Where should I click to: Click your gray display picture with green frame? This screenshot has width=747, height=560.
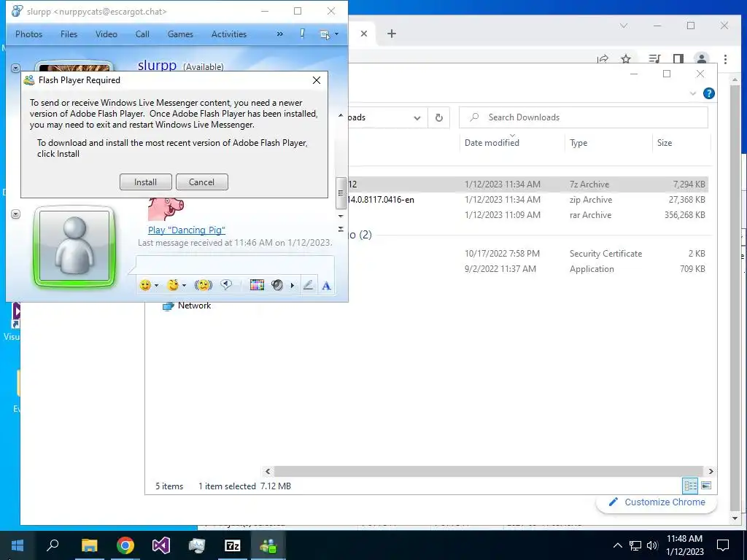coord(74,246)
